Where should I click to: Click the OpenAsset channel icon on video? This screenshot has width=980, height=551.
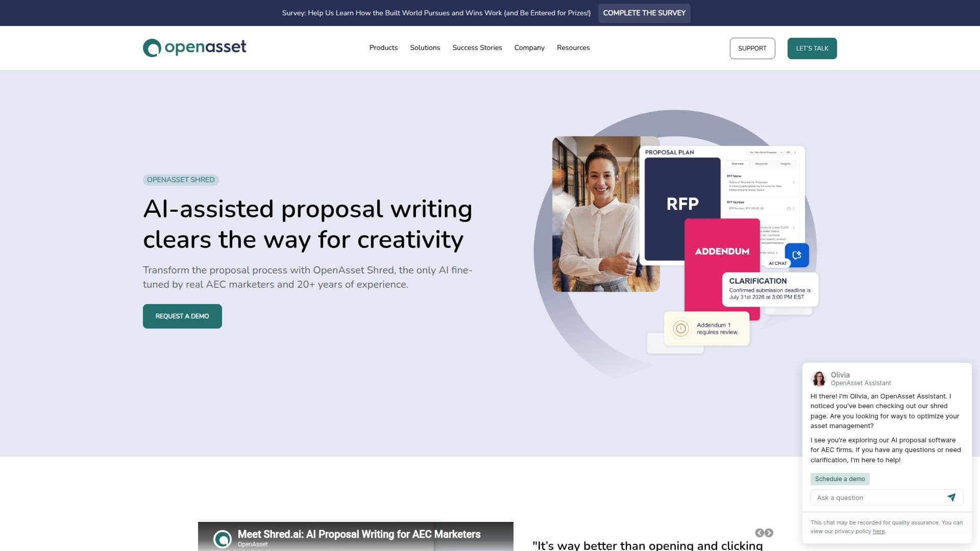[222, 539]
